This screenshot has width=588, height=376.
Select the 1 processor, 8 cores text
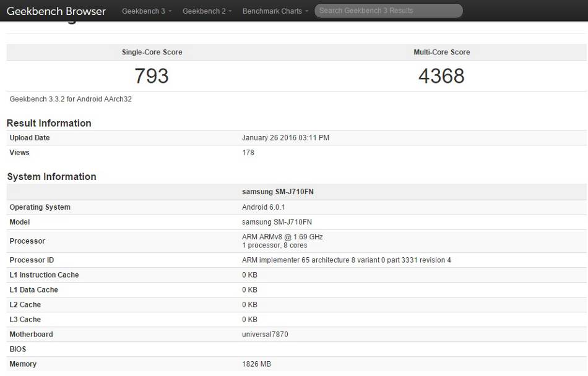(274, 246)
